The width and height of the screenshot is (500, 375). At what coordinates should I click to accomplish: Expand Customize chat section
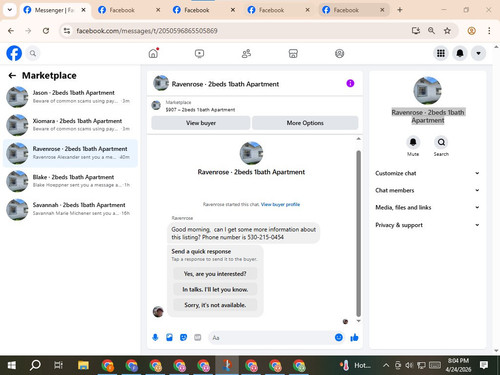point(427,173)
